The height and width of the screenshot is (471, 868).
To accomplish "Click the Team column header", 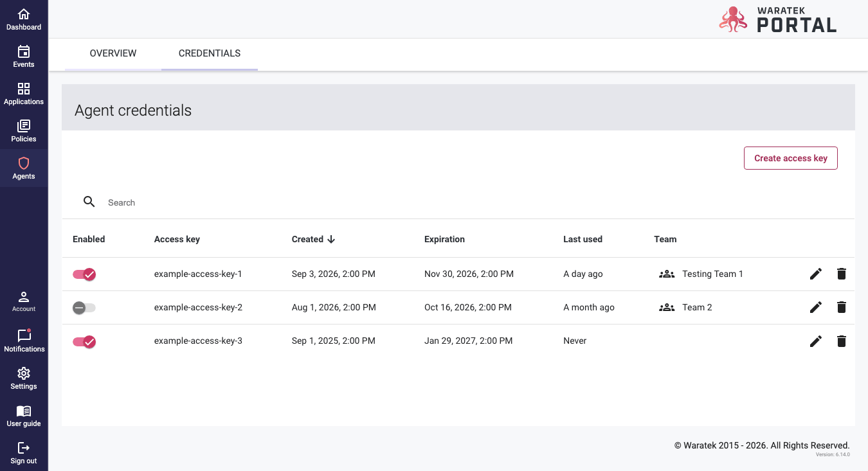I will click(x=665, y=239).
